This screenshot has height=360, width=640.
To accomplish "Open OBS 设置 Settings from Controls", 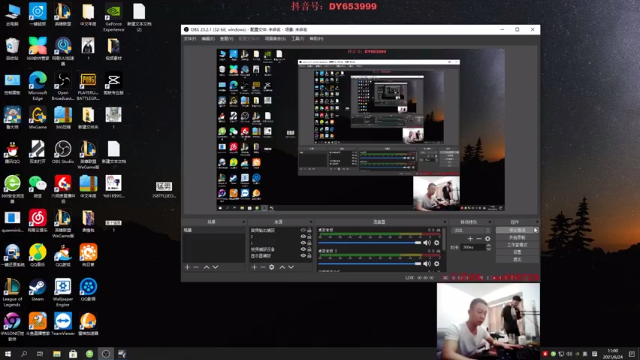I will tap(517, 252).
